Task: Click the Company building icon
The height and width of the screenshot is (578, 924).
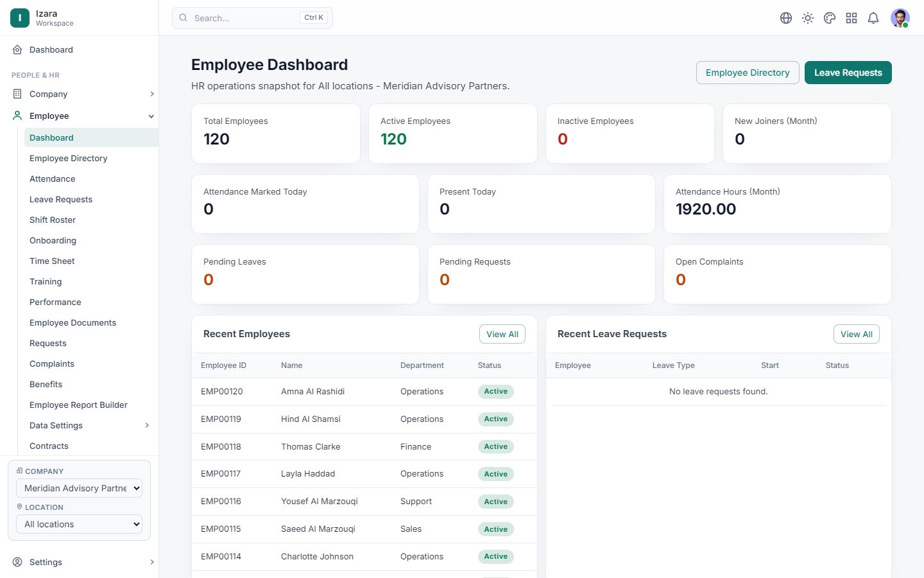Action: coord(17,94)
